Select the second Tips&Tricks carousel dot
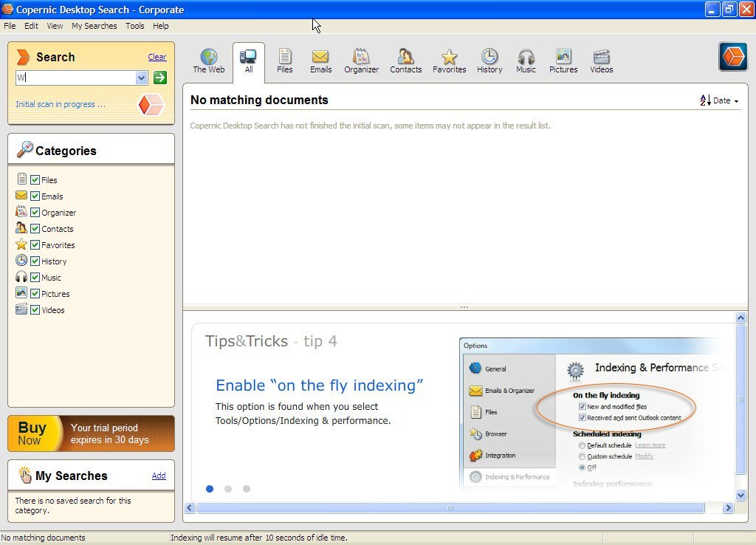 pyautogui.click(x=228, y=489)
